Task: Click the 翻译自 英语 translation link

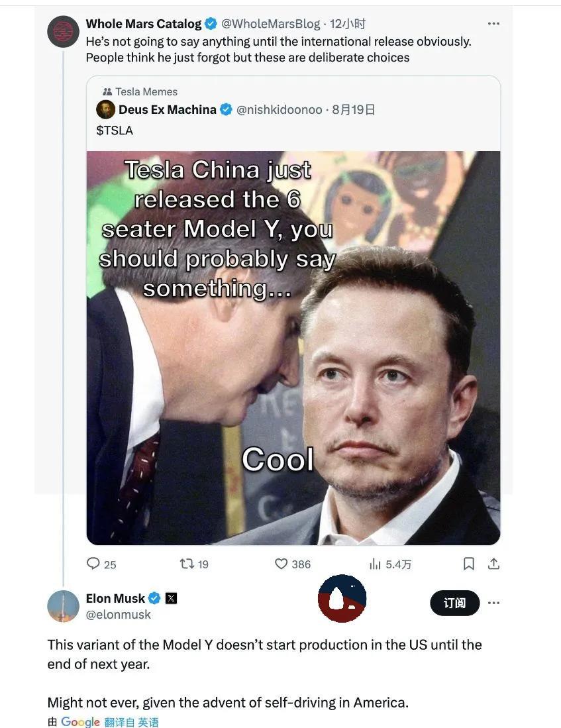Action: pyautogui.click(x=131, y=721)
